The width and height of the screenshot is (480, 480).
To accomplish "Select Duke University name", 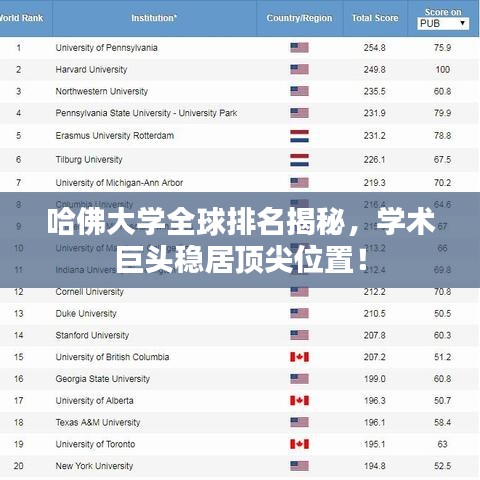I will tap(86, 313).
